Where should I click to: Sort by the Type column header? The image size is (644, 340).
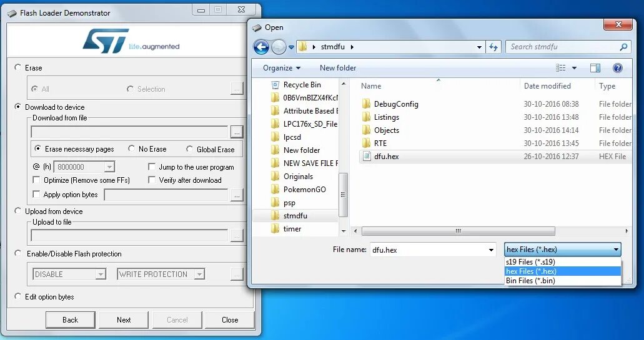(607, 85)
